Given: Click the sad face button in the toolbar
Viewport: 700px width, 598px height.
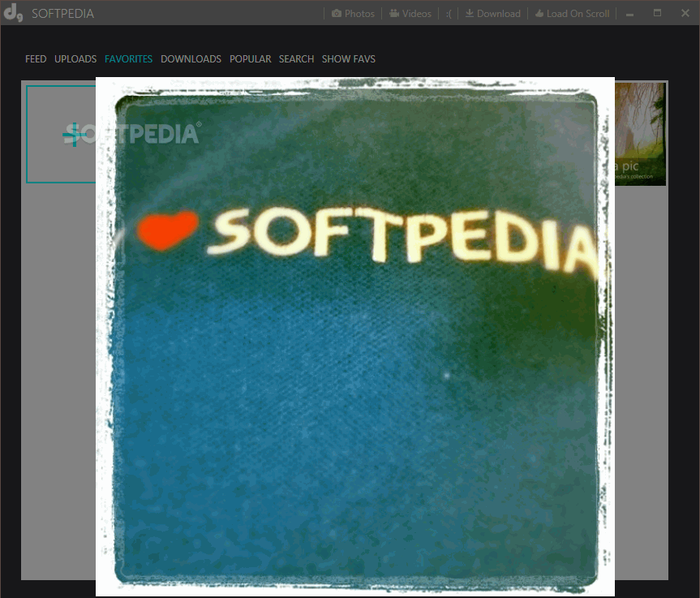Looking at the screenshot, I should click(x=449, y=14).
